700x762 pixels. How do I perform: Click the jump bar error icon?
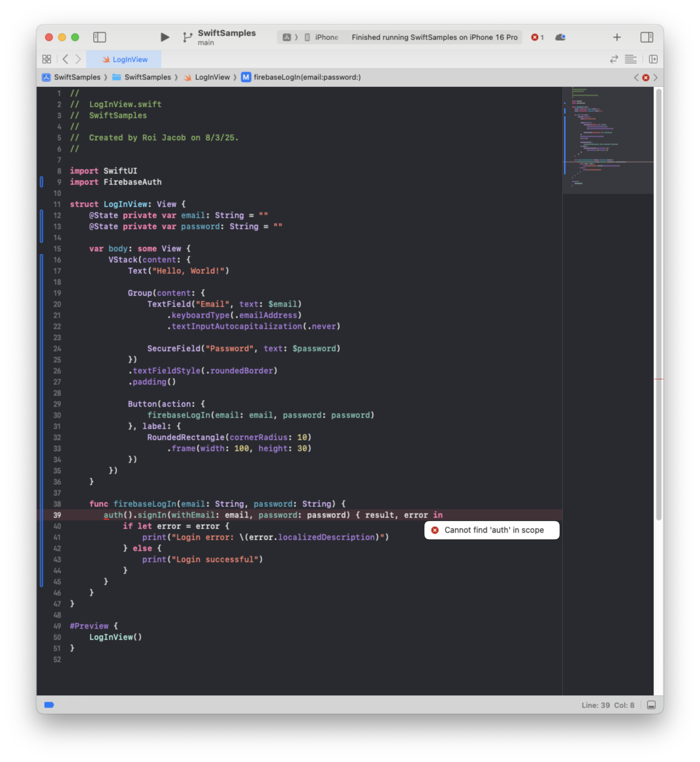pyautogui.click(x=646, y=78)
